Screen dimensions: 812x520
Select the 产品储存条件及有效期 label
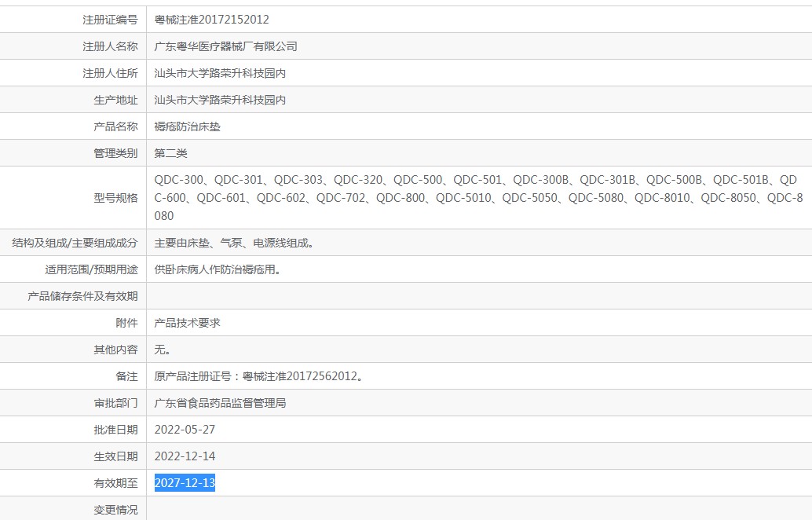point(83,296)
